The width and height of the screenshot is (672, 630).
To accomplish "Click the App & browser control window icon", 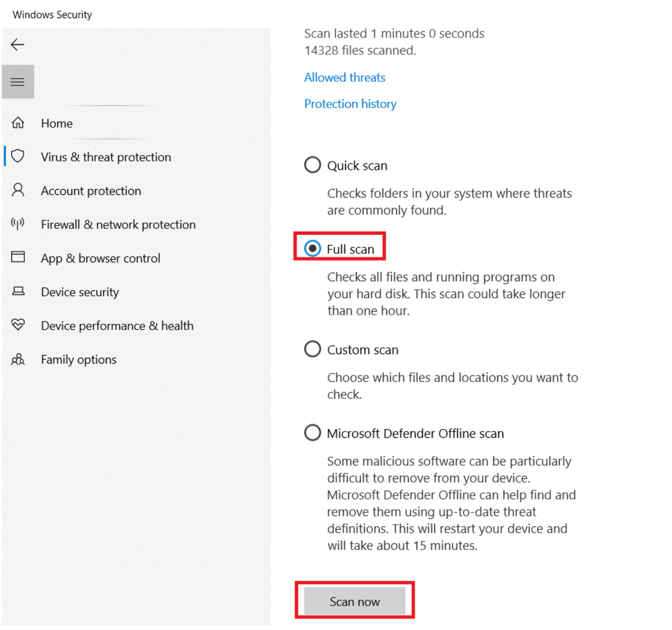I will point(18,257).
